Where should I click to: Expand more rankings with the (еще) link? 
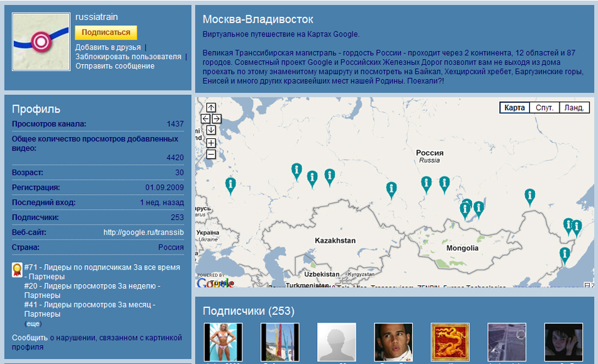point(33,324)
